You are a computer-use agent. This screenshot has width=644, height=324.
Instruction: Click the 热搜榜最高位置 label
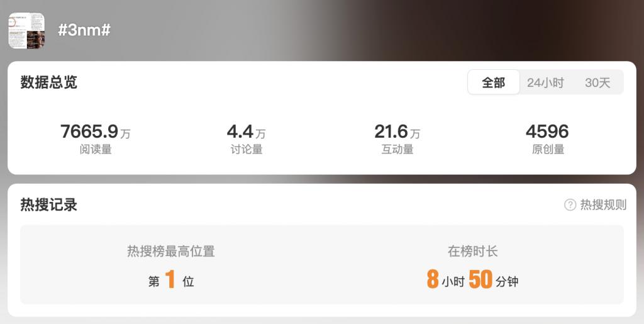[x=171, y=251]
